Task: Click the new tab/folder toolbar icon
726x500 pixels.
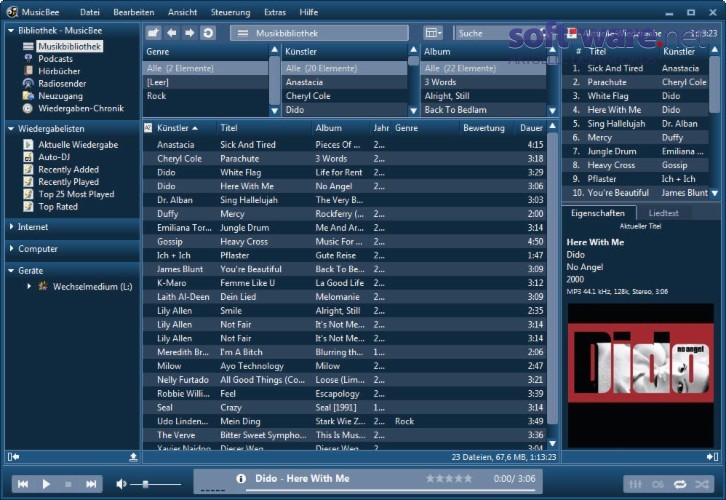Action: (153, 33)
